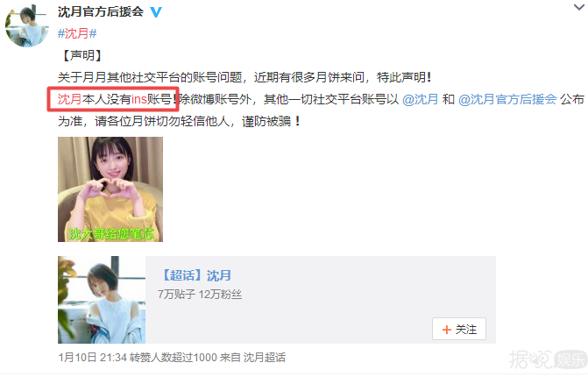Open the poster's profile avatar
Image resolution: width=588 pixels, height=377 pixels.
point(27,25)
